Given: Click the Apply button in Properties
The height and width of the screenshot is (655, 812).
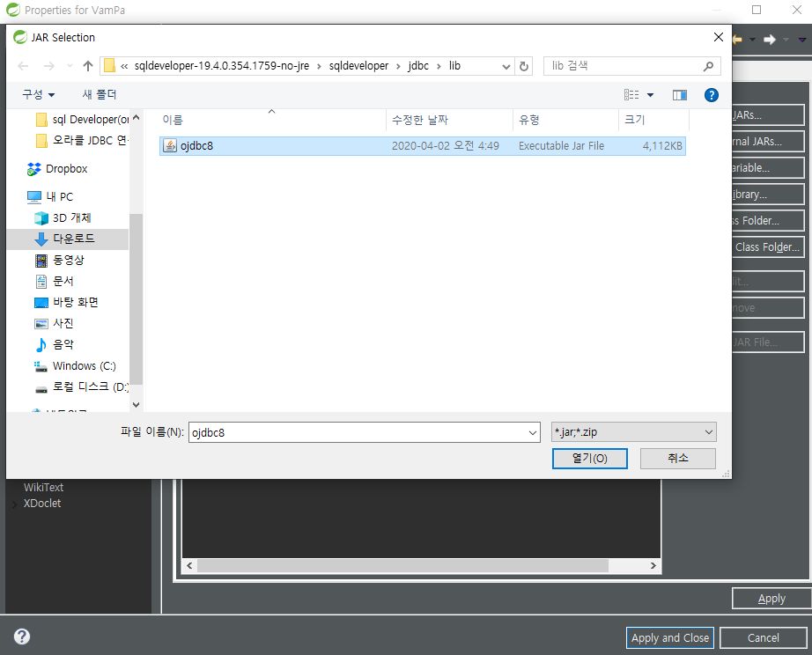Looking at the screenshot, I should click(771, 599).
